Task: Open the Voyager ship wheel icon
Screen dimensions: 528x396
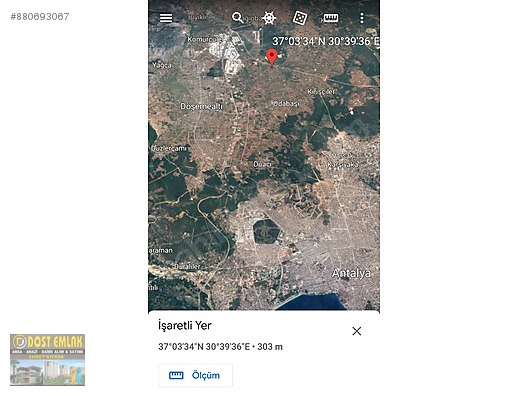Action: (x=269, y=18)
